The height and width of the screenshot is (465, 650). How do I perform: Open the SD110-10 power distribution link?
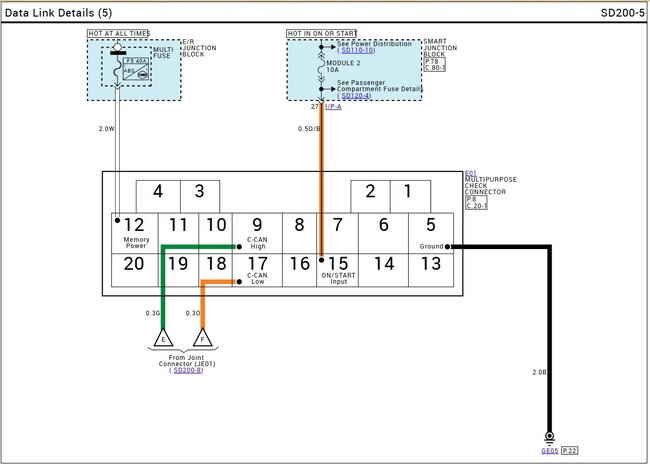(358, 50)
